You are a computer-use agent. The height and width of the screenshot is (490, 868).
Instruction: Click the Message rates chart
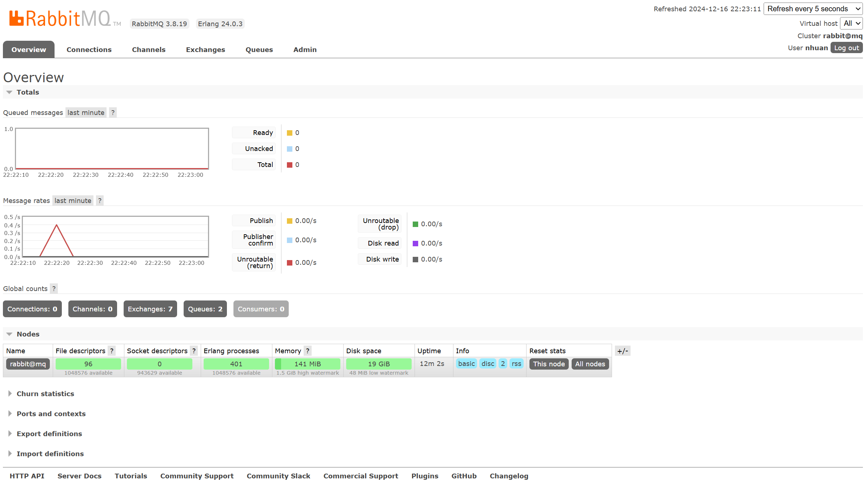(115, 237)
